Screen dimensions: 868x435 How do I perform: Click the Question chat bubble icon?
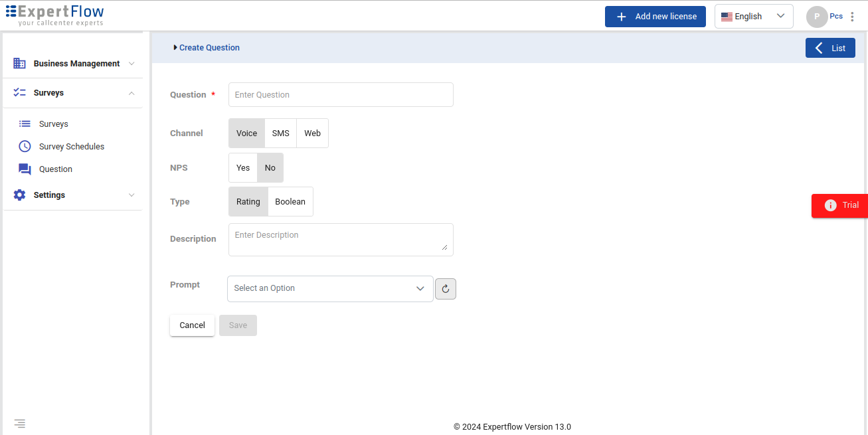point(25,169)
